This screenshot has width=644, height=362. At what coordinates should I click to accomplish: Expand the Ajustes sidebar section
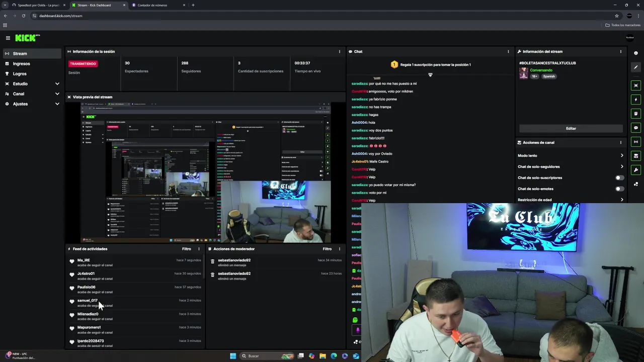57,104
